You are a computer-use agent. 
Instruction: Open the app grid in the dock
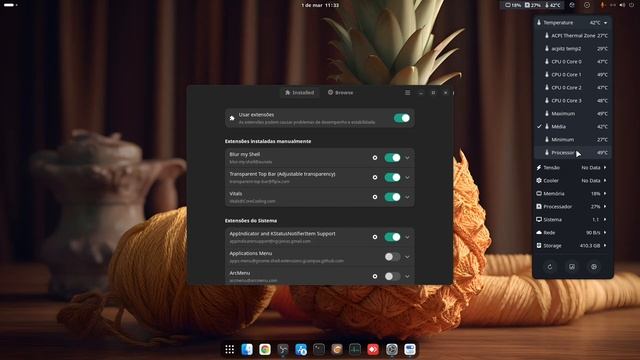click(230, 349)
